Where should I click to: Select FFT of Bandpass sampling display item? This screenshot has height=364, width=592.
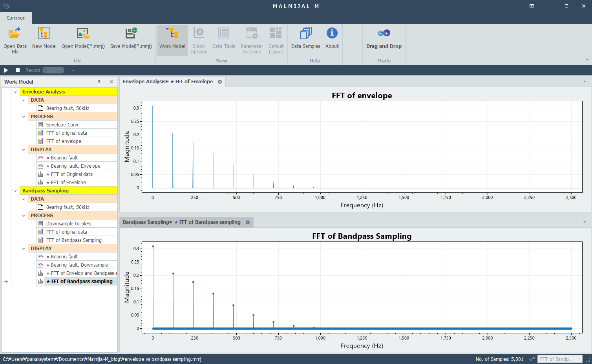[x=77, y=282]
